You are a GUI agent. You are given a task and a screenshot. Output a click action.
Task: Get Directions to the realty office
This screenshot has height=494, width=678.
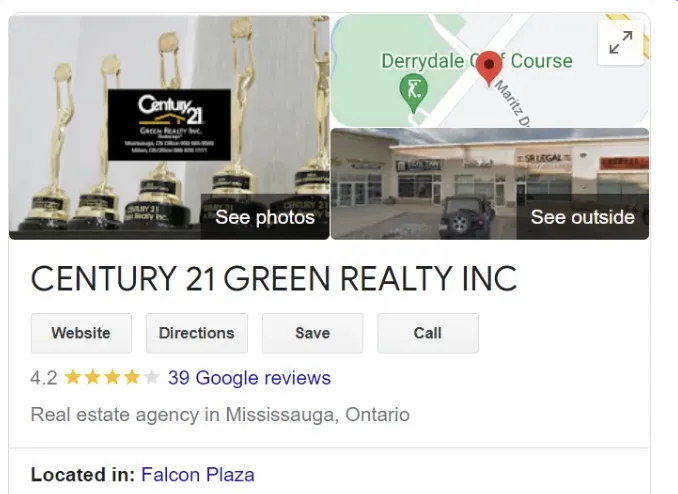pos(197,333)
